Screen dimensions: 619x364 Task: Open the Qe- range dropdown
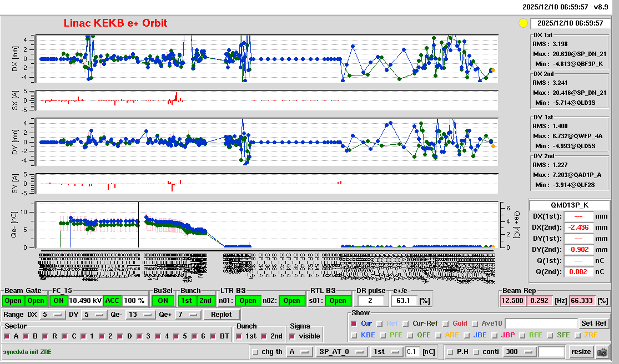[x=139, y=315]
